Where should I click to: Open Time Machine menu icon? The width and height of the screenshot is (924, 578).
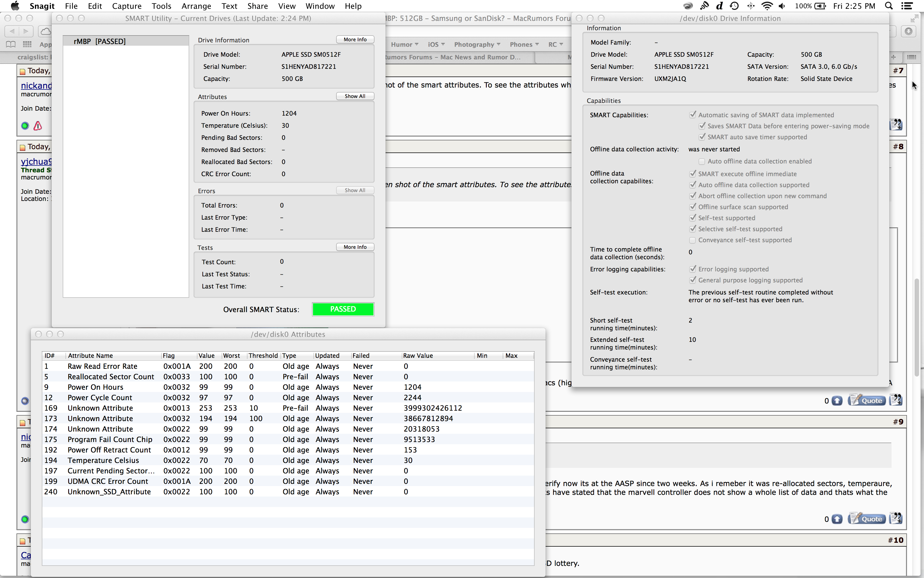[734, 6]
